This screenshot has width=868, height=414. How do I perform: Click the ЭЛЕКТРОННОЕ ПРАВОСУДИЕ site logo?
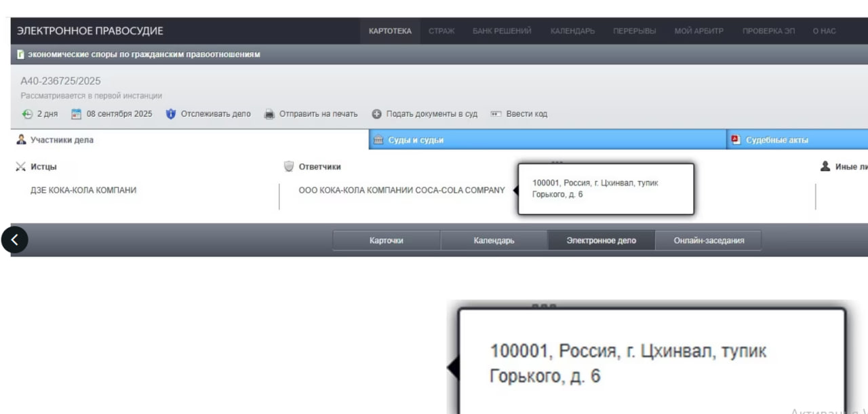pos(90,31)
